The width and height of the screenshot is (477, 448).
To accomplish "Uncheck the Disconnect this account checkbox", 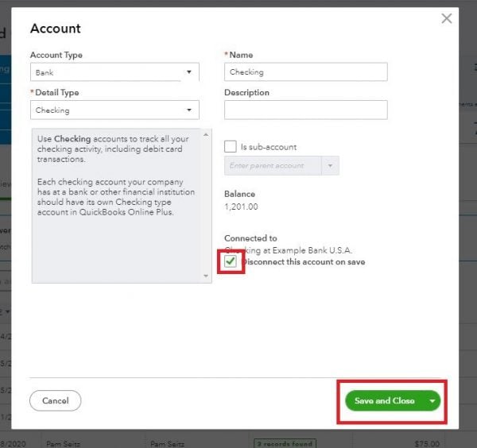I will (x=231, y=261).
